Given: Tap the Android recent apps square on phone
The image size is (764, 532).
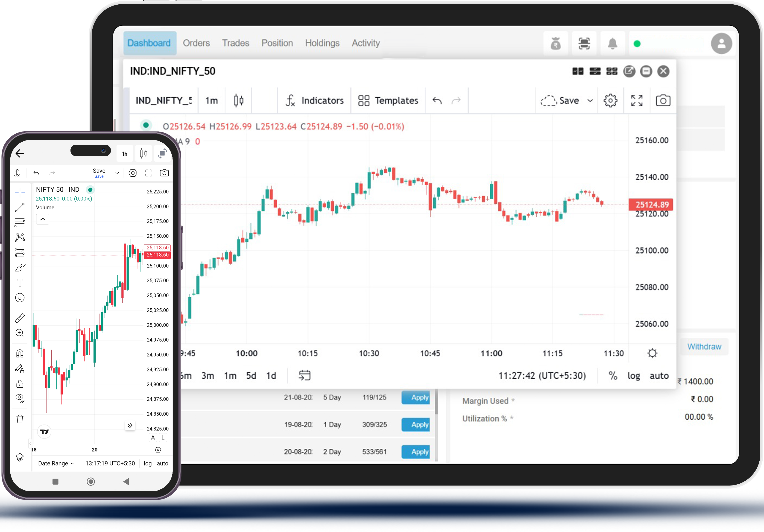Looking at the screenshot, I should (x=56, y=482).
